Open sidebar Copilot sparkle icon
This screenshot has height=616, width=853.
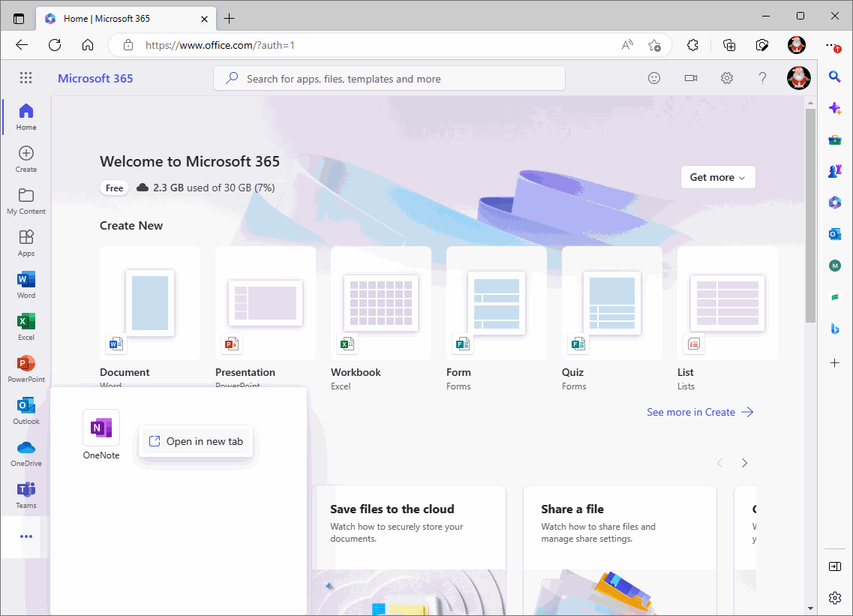pyautogui.click(x=834, y=108)
